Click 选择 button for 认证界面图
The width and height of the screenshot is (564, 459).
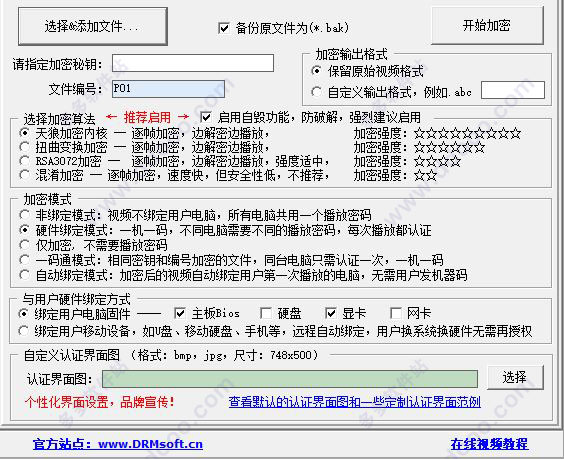pyautogui.click(x=515, y=378)
